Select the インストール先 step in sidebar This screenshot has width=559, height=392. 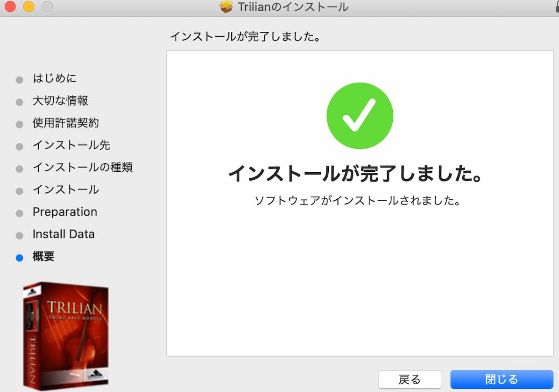[71, 145]
